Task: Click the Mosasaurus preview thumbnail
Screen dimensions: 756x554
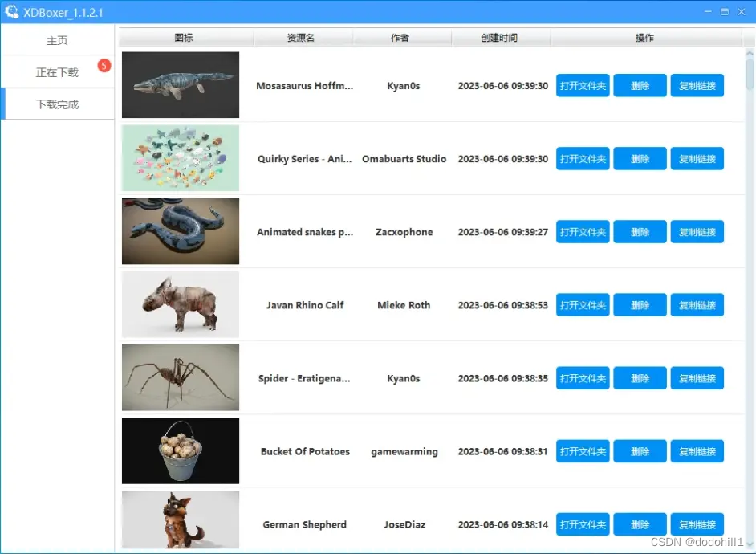Action: 180,85
